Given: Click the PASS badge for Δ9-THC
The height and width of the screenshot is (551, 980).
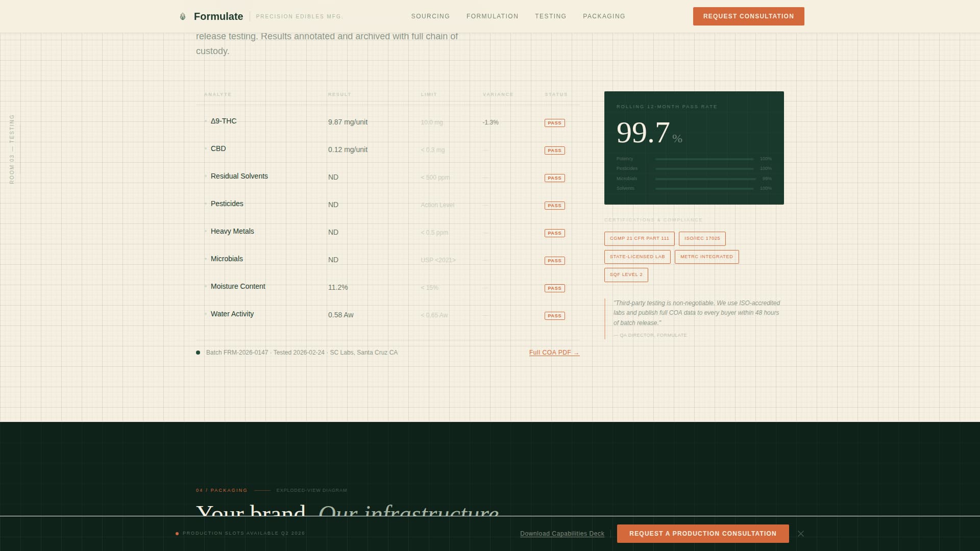Looking at the screenshot, I should click(554, 123).
